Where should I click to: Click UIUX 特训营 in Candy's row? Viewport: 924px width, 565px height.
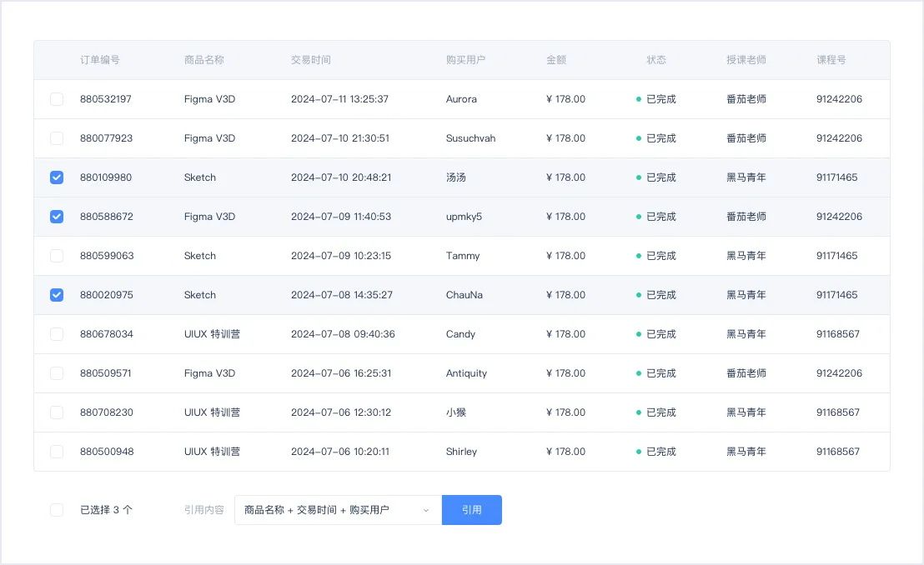tap(212, 334)
